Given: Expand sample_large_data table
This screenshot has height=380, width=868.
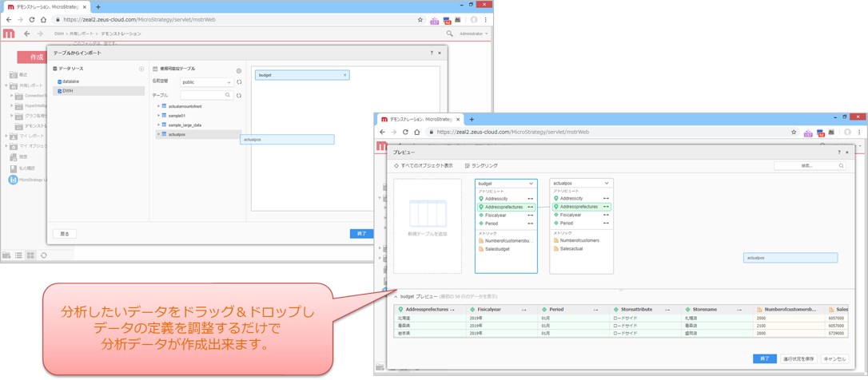Looking at the screenshot, I should (158, 125).
